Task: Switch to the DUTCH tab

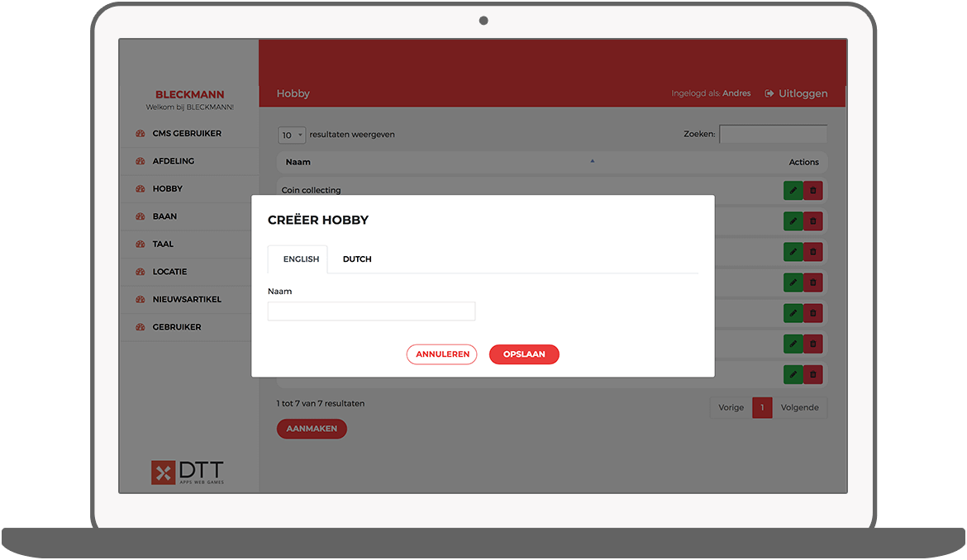Action: (x=357, y=259)
